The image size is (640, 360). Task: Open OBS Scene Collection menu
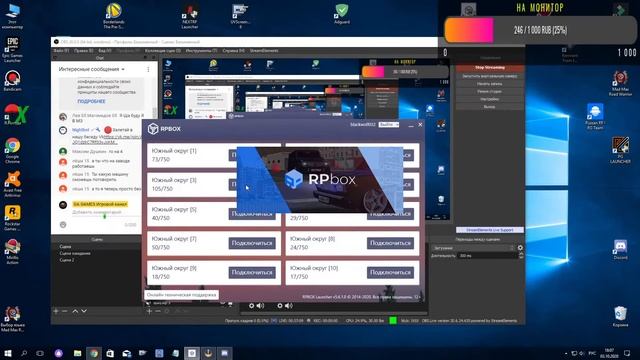(x=163, y=51)
